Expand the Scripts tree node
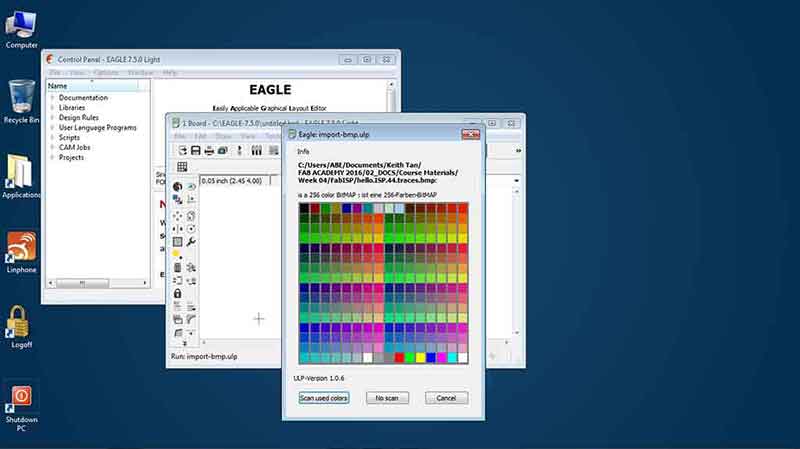This screenshot has height=449, width=800. [x=52, y=137]
